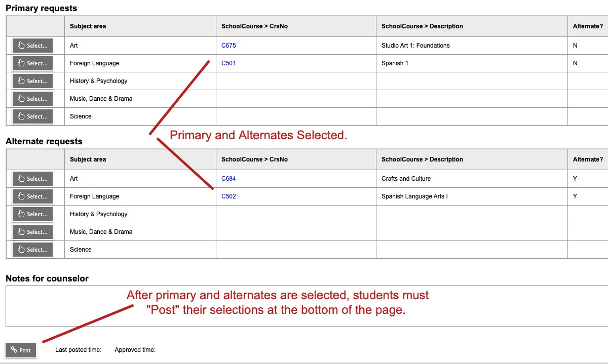The image size is (608, 364).
Task: Click Select button for primary Foreign Language
Action: [x=32, y=63]
